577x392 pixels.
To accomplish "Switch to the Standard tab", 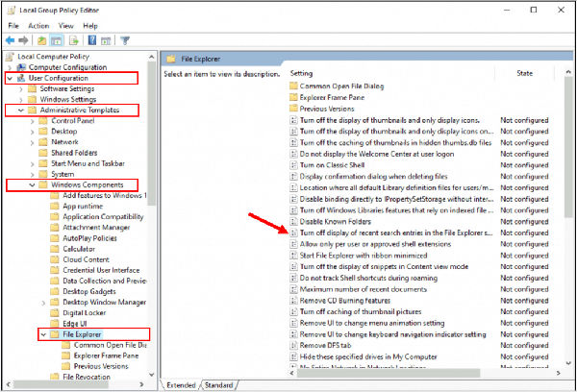I will click(x=219, y=384).
